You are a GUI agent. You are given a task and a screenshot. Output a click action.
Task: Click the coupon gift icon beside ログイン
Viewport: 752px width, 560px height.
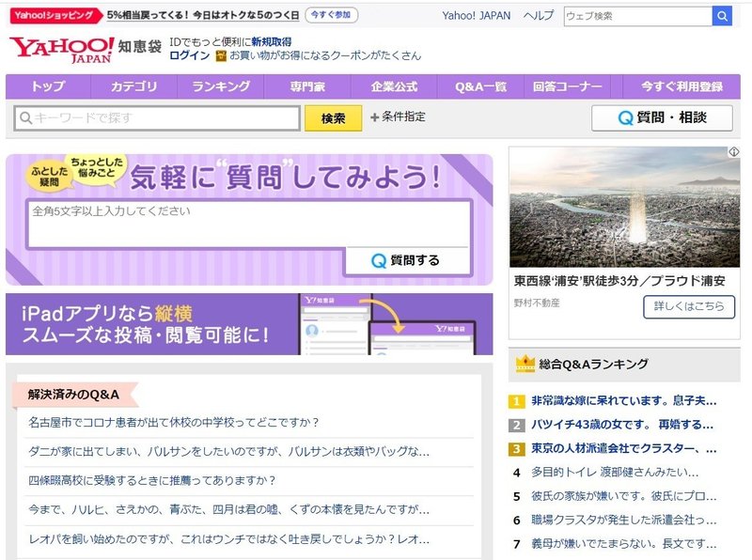pos(221,56)
